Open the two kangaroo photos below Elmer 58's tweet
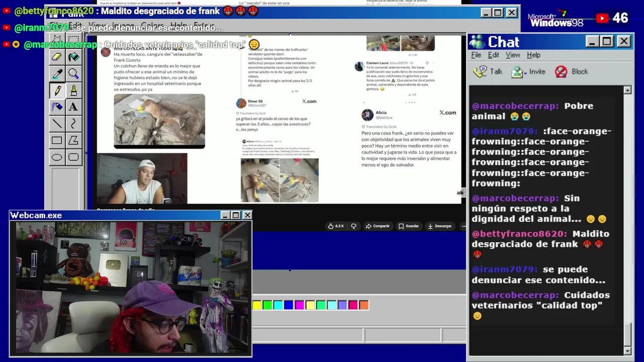Viewport: 644px width, 362px height. tap(280, 180)
